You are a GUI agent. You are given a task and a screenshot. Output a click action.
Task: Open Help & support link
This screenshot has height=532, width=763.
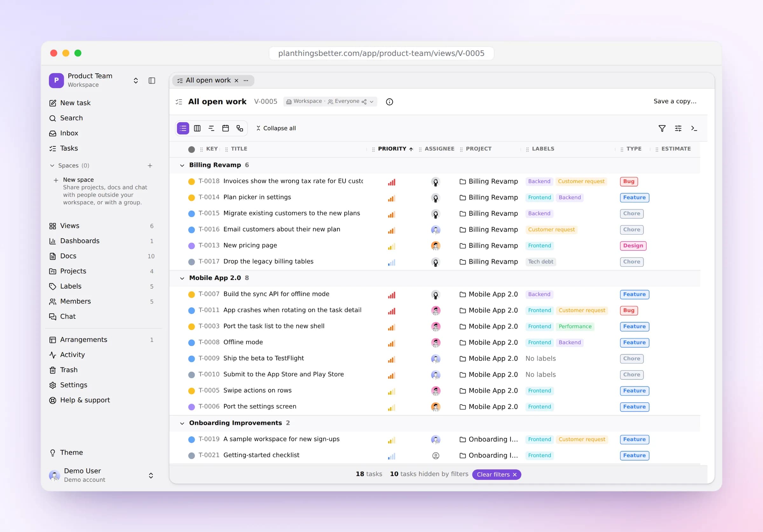(85, 400)
